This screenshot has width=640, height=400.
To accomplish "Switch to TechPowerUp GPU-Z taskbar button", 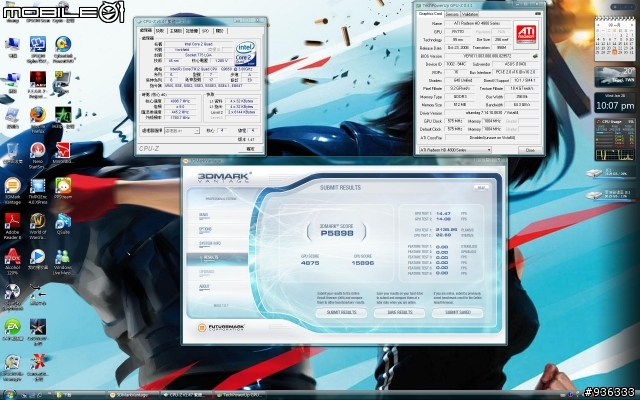I will click(x=239, y=395).
